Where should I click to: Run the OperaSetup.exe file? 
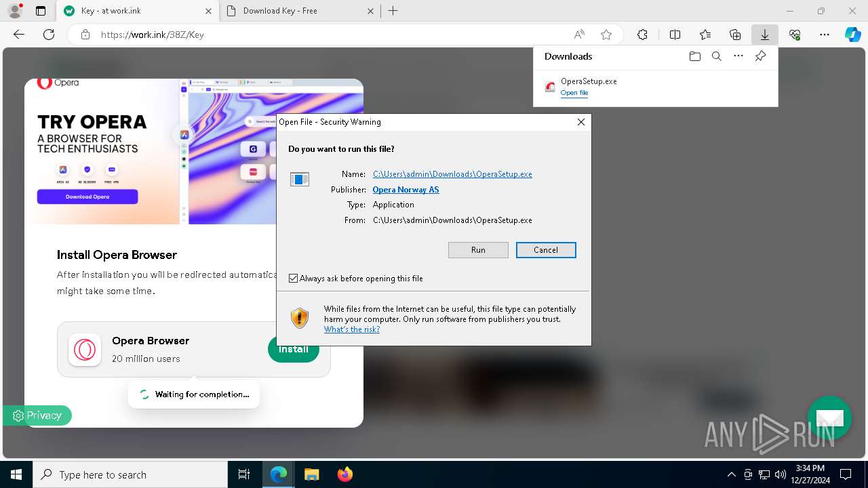478,250
